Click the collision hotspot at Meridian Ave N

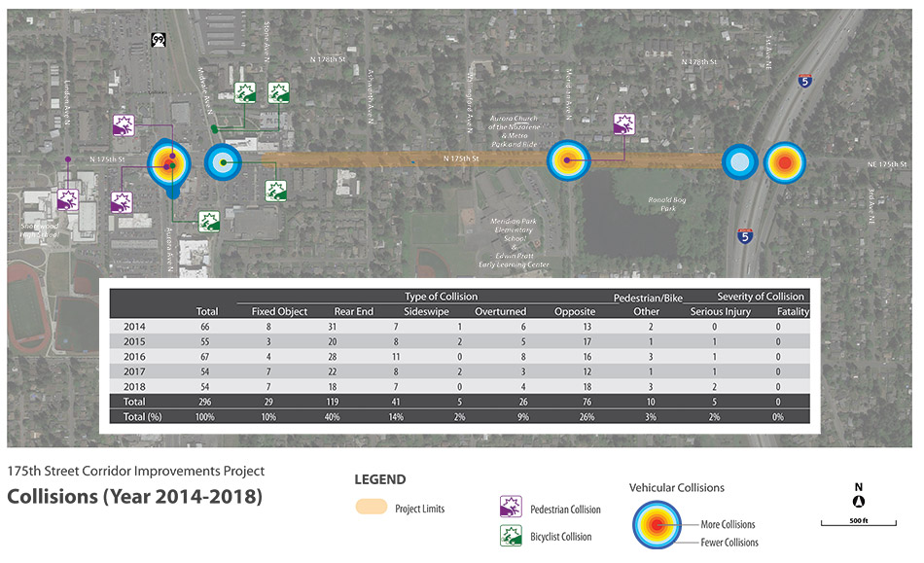[568, 160]
